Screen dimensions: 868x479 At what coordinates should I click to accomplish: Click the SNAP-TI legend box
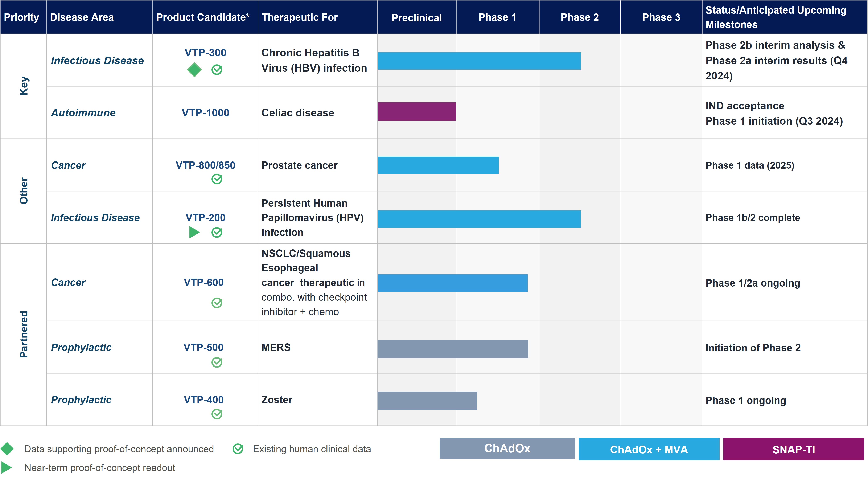point(794,449)
